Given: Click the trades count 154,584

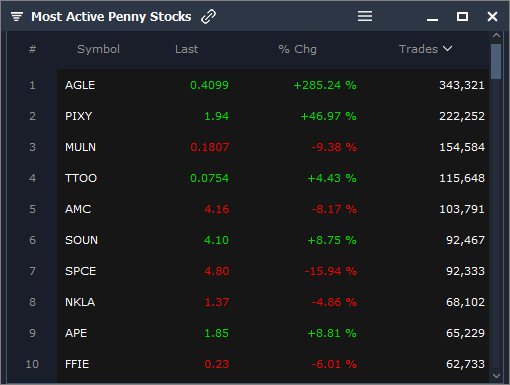Looking at the screenshot, I should 462,147.
